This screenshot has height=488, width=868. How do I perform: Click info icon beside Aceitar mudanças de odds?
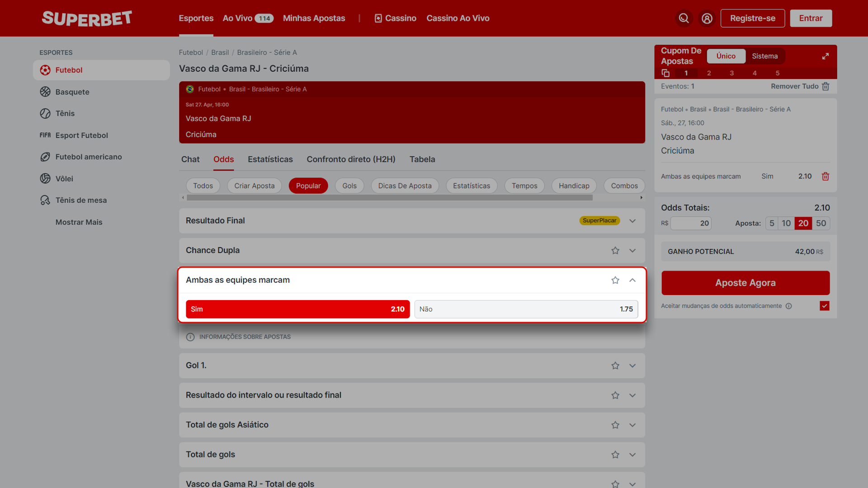click(x=789, y=306)
